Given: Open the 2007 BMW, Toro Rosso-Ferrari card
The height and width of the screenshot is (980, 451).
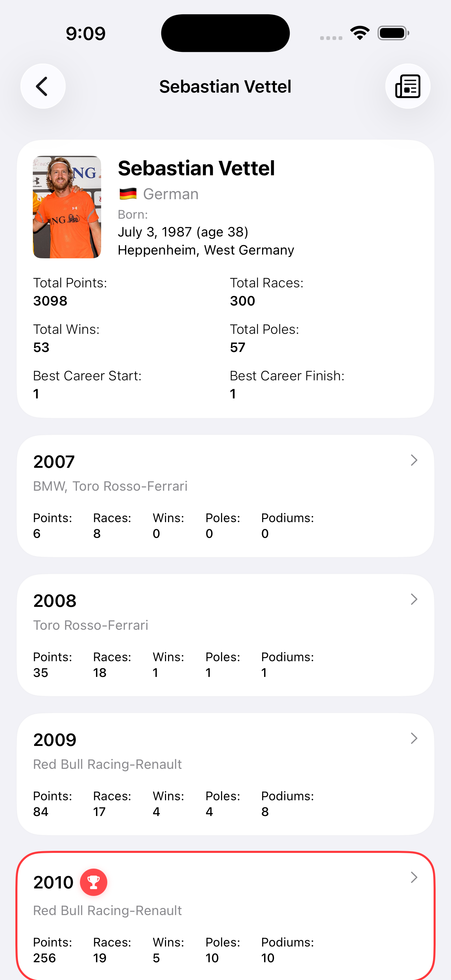Looking at the screenshot, I should pos(225,496).
